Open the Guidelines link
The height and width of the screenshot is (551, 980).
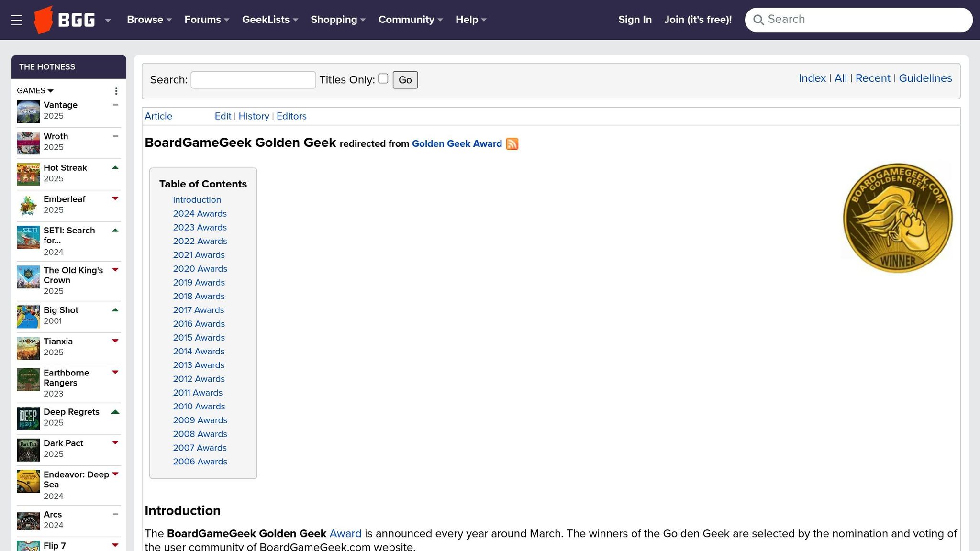click(925, 78)
